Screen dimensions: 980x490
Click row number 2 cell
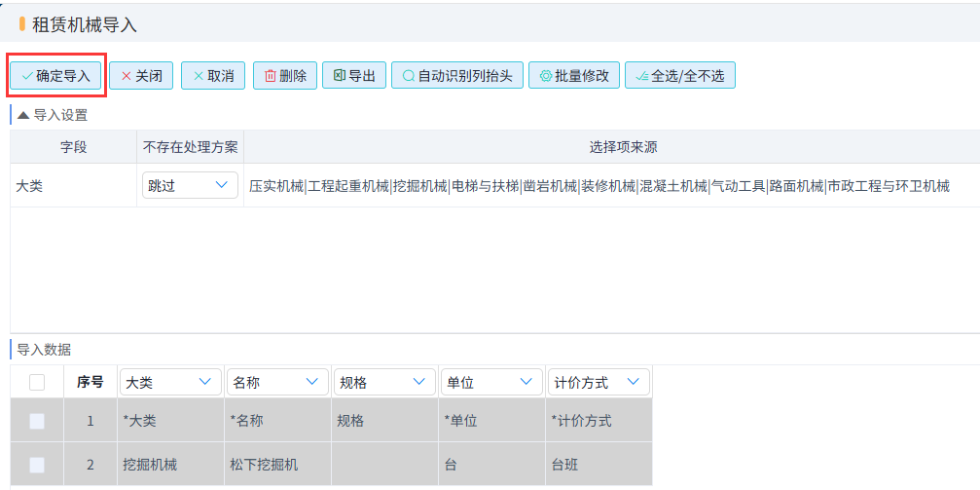[90, 465]
